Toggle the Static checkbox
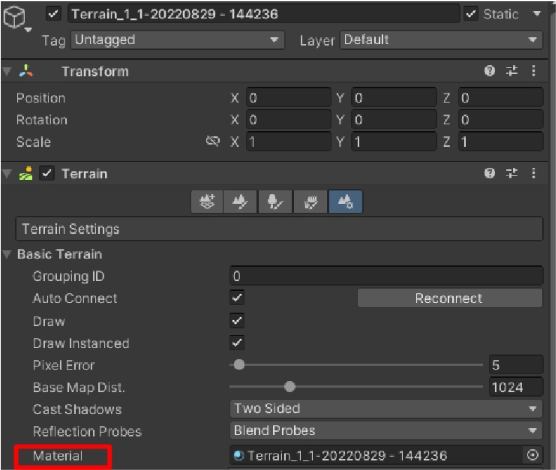The width and height of the screenshot is (556, 470). coord(471,14)
